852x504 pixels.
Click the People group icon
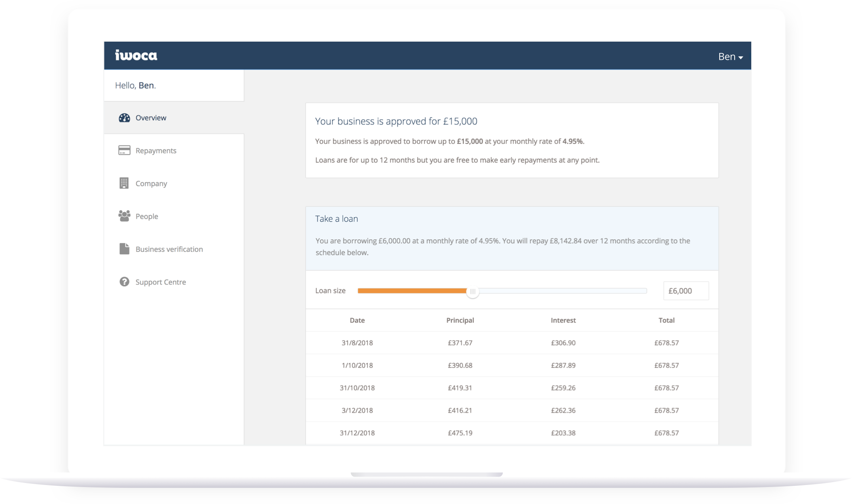pyautogui.click(x=124, y=216)
